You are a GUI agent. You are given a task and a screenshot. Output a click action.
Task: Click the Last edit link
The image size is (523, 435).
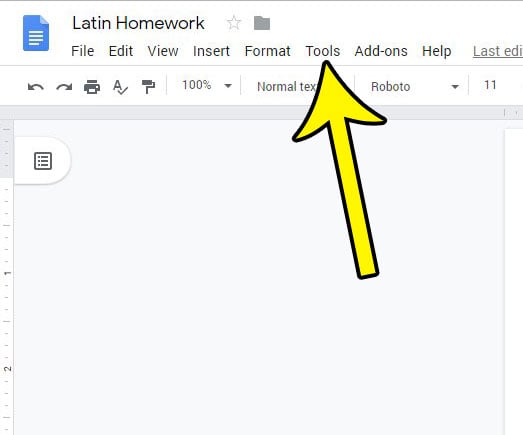[x=498, y=51]
